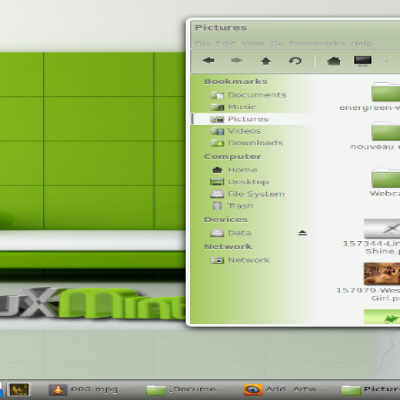Click the Desktop icon in sidebar
Screen dimensions: 400x400
point(217,182)
